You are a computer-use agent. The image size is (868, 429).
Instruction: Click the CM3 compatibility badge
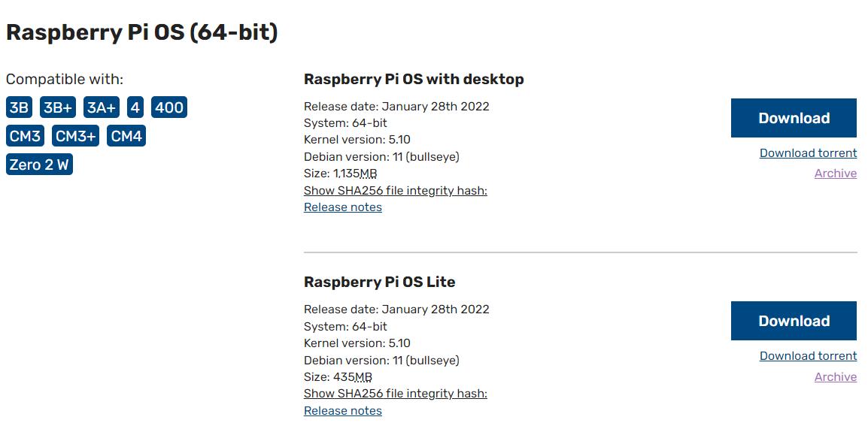25,136
